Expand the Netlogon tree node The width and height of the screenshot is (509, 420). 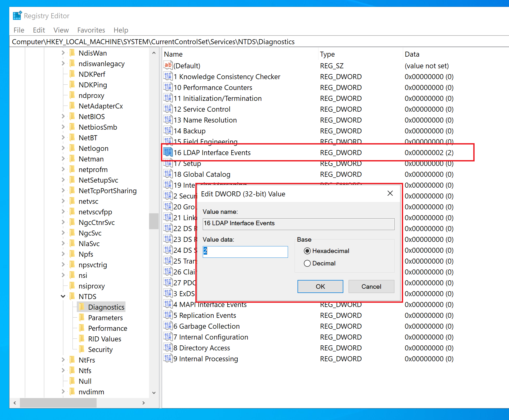(63, 148)
